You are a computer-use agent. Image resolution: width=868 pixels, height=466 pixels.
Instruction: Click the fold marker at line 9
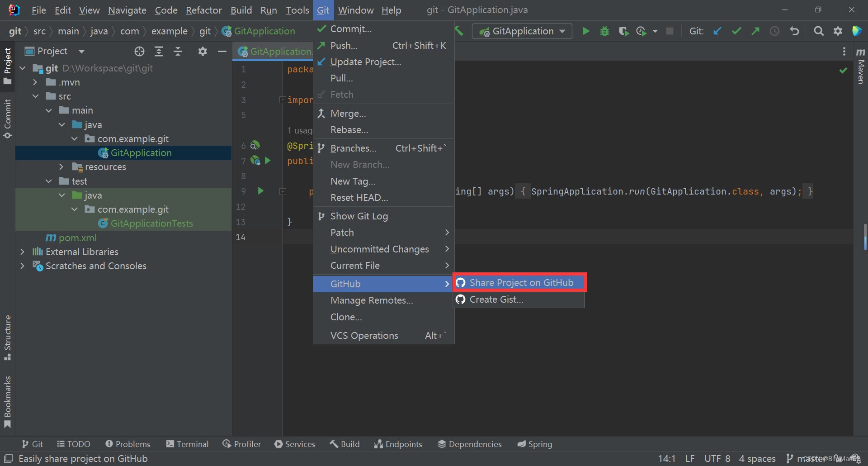coord(283,191)
